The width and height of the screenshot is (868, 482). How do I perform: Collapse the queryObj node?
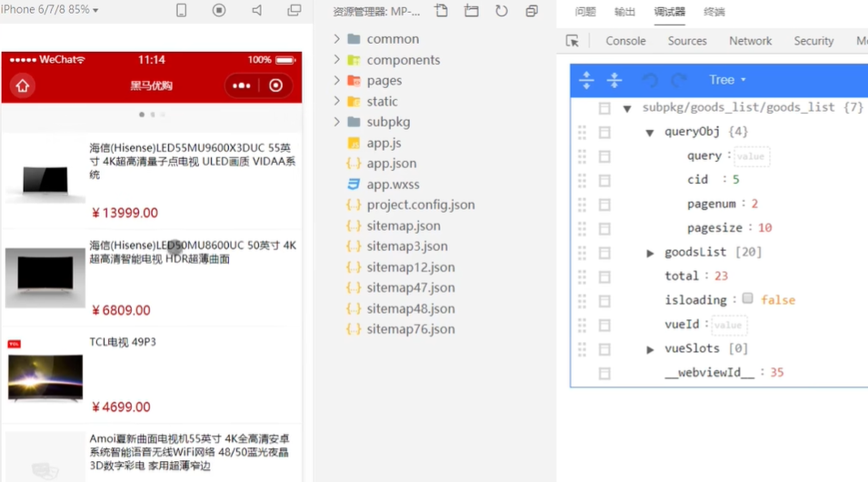pyautogui.click(x=650, y=133)
